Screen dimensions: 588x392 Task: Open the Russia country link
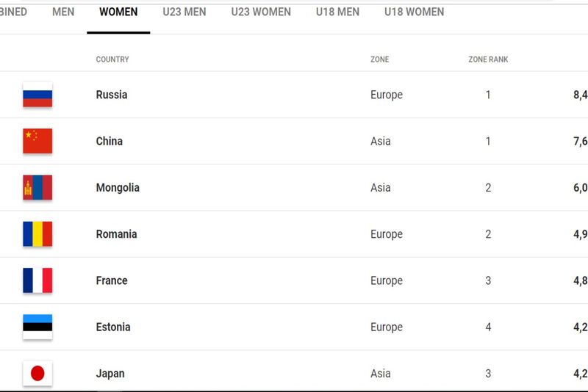tap(112, 95)
